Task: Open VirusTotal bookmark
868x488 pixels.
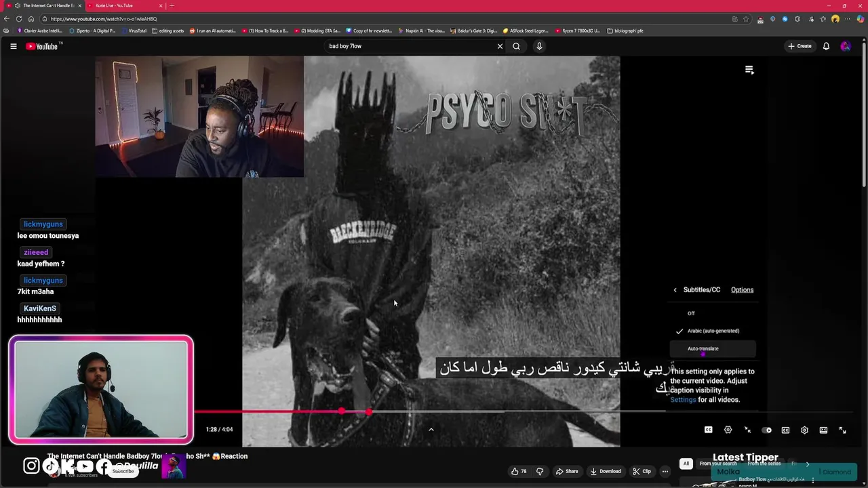Action: pos(134,30)
